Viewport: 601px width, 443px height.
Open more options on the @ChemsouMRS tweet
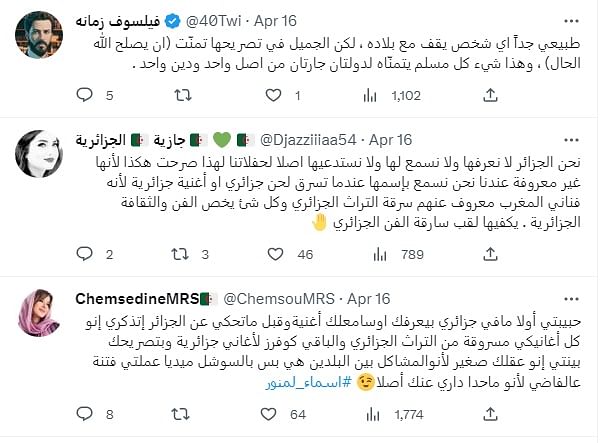coord(571,299)
